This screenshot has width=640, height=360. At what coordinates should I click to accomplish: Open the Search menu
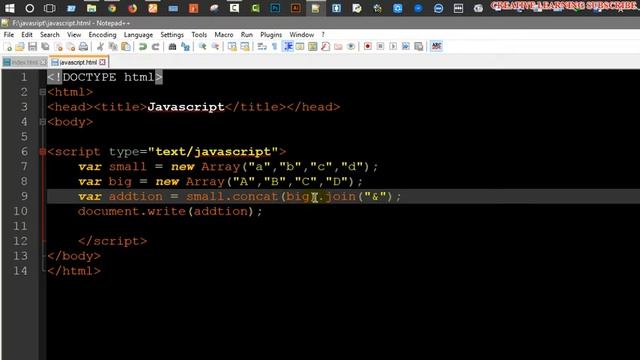pyautogui.click(x=50, y=35)
